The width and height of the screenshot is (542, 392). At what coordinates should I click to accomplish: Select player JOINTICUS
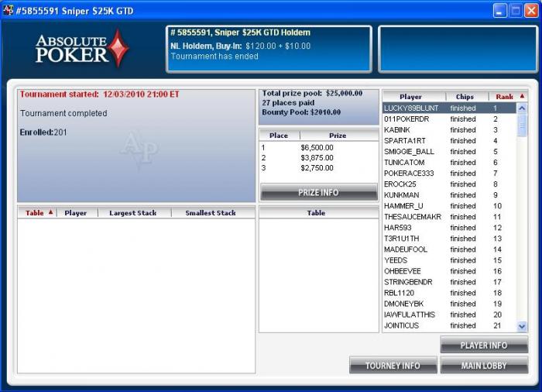pyautogui.click(x=449, y=325)
